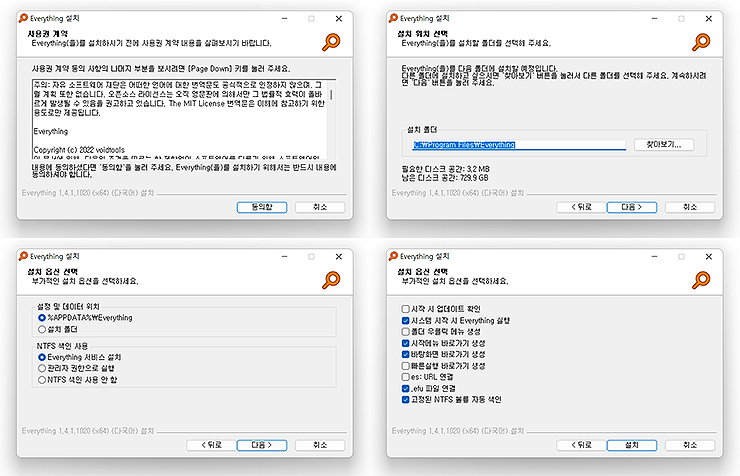Click NTFS 색인 사용 group label

tap(62, 346)
